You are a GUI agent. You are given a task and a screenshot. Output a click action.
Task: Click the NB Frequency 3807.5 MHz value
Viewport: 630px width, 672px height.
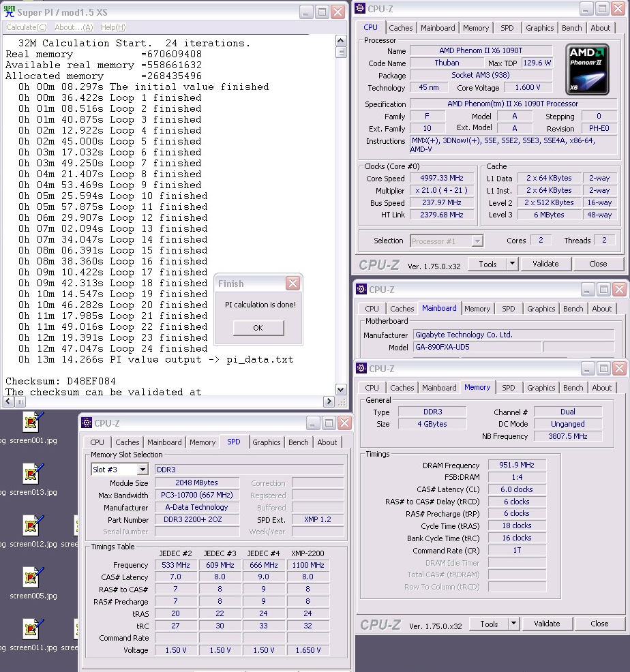(x=567, y=436)
